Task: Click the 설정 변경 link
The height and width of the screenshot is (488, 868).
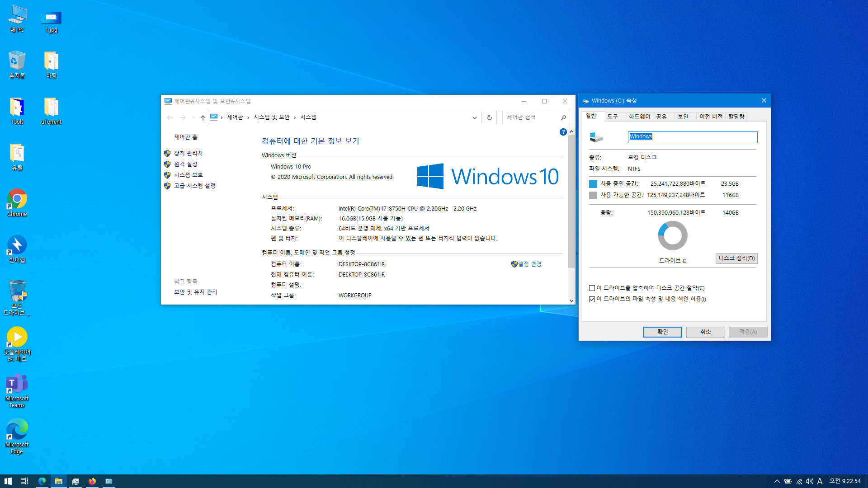Action: pyautogui.click(x=529, y=264)
